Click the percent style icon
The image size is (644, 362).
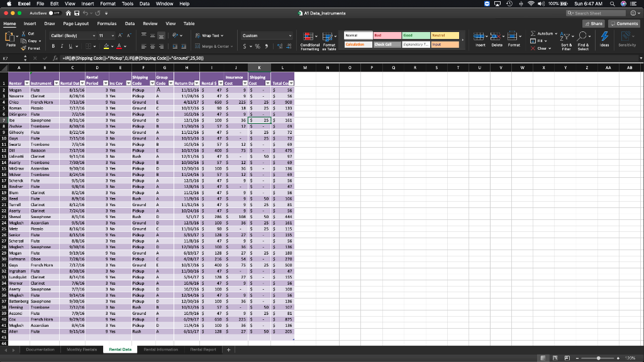point(257,47)
